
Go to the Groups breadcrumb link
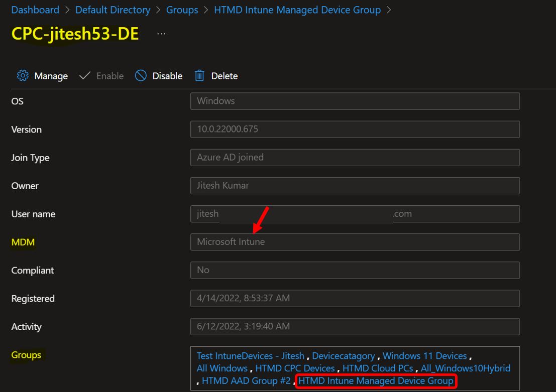[x=182, y=10]
